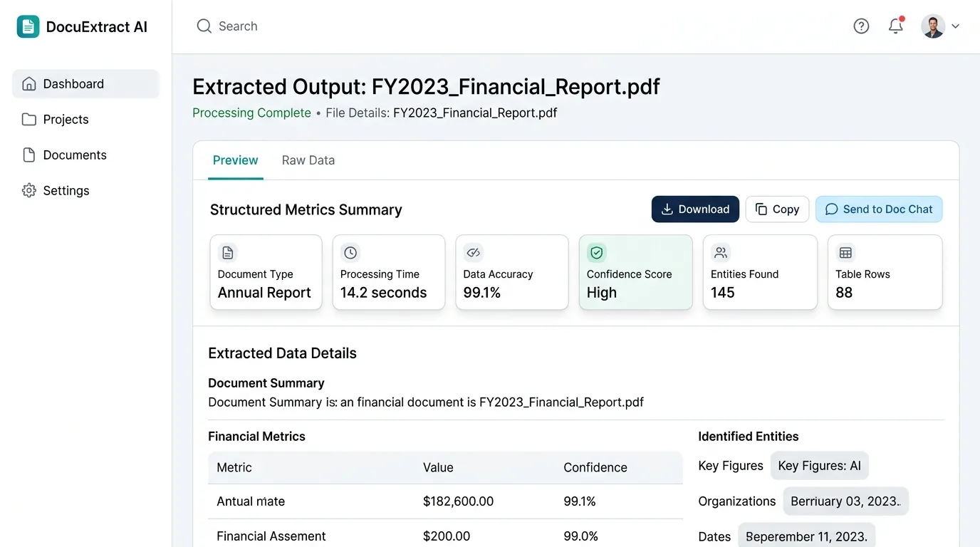Switch to the Raw Data tab
This screenshot has height=547, width=980.
tap(308, 160)
